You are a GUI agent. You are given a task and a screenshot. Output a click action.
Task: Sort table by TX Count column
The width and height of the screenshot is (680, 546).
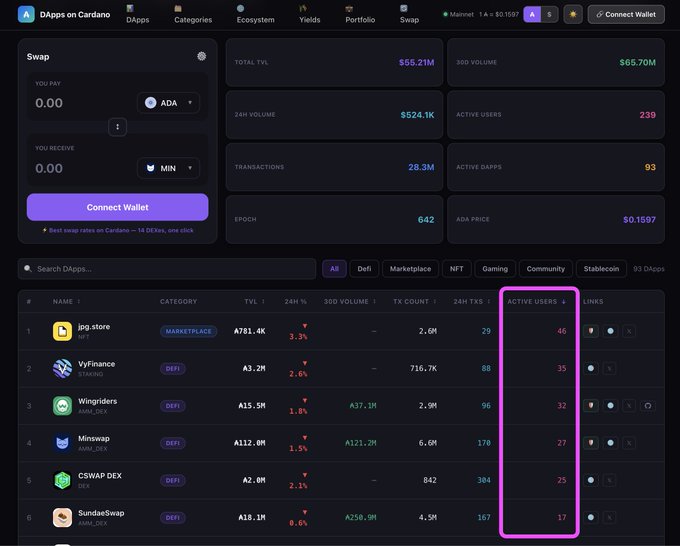[415, 301]
